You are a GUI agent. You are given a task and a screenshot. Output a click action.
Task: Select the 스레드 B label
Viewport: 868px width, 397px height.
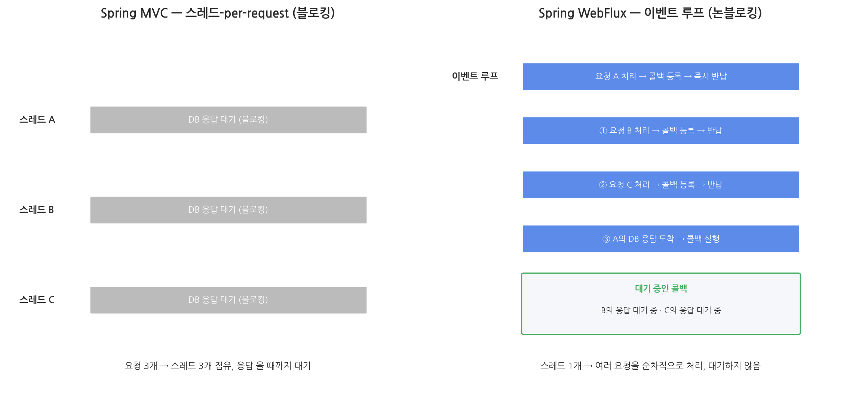[37, 210]
